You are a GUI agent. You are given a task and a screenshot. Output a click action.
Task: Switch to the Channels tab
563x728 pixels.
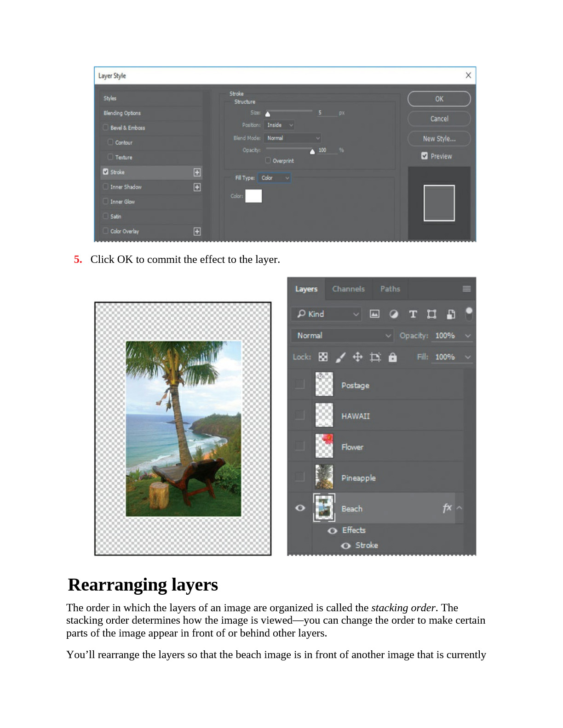[348, 289]
